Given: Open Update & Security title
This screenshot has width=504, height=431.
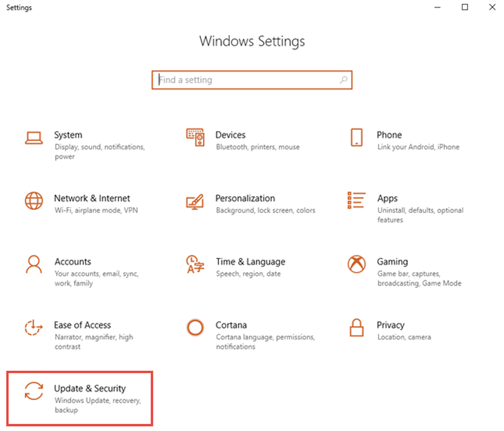Looking at the screenshot, I should pyautogui.click(x=90, y=389).
